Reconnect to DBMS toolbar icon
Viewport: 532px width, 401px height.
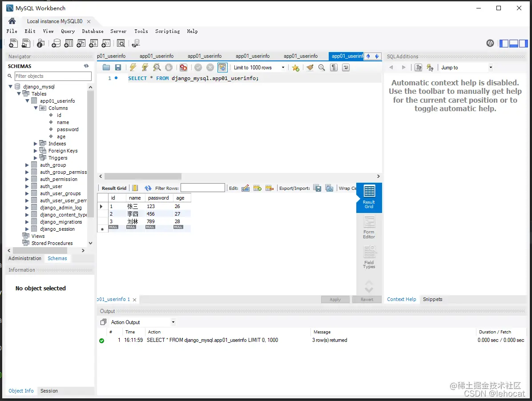[136, 43]
